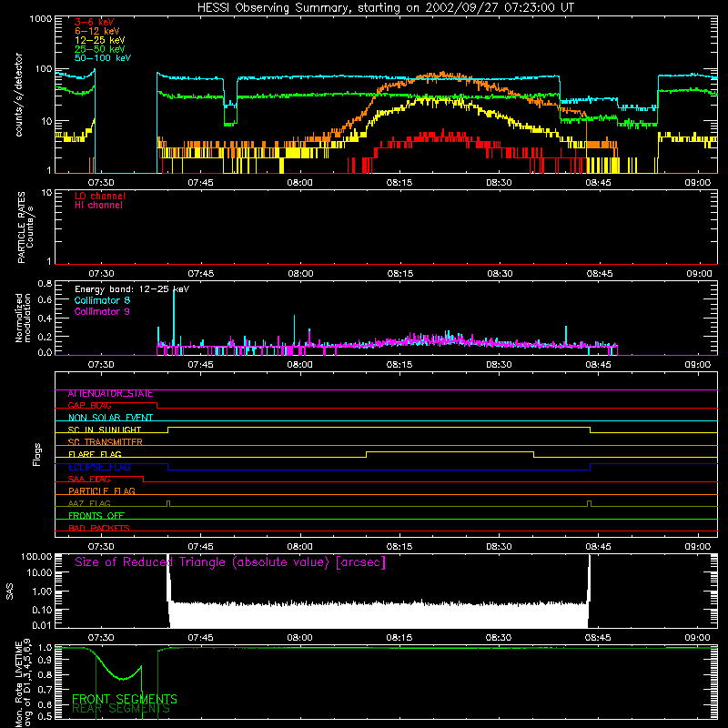Click the Size of Reduced Triangle label
Viewport: 728px width, 728px height.
coord(230,562)
